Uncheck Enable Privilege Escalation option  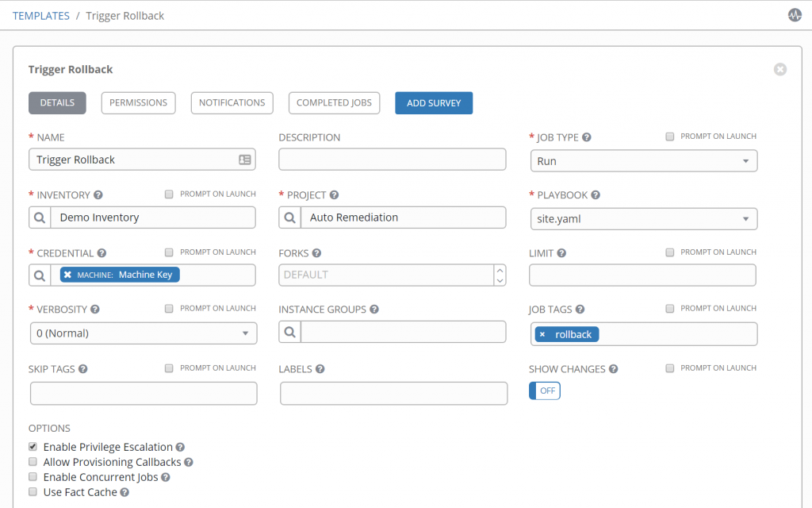pyautogui.click(x=33, y=447)
